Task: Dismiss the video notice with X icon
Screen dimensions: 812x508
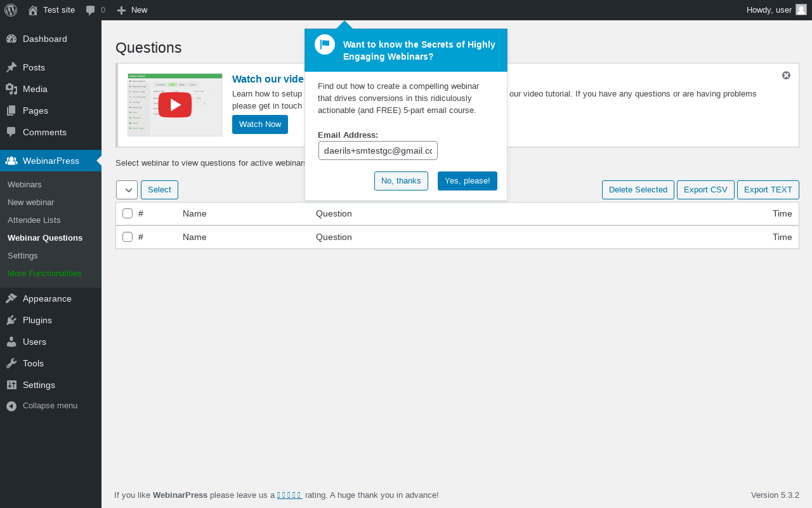Action: (786, 75)
